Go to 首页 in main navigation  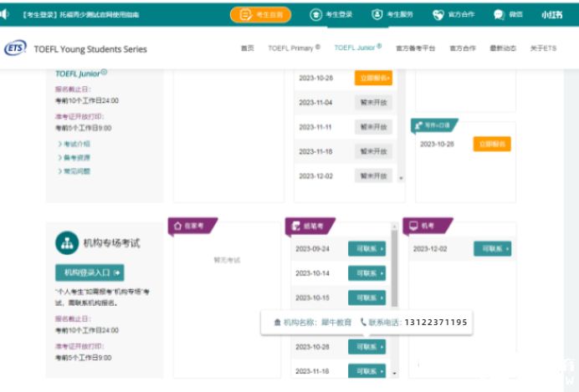[247, 48]
